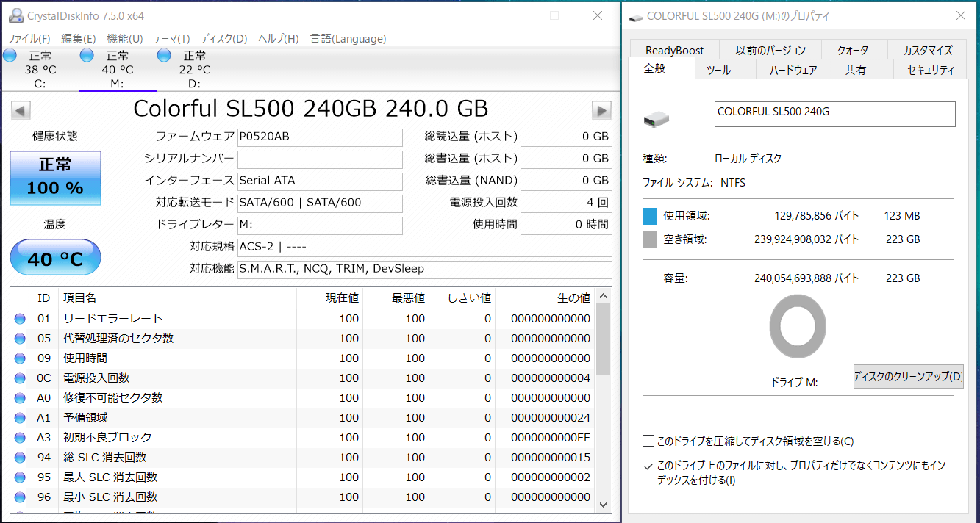
Task: Click gray free space color swatch
Action: tap(650, 239)
